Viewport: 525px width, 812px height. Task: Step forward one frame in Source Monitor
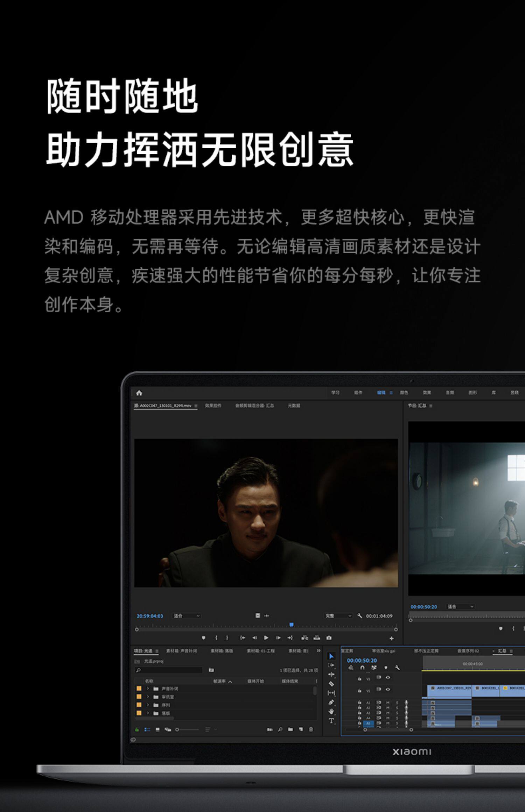(278, 638)
